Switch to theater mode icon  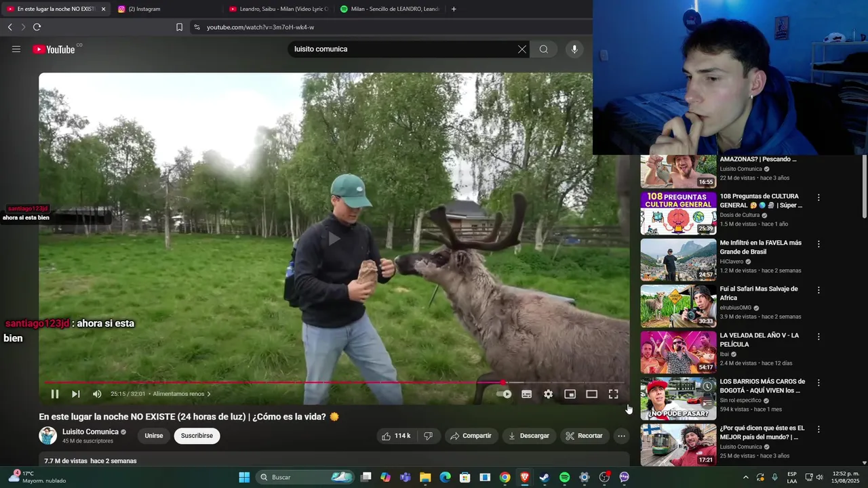[x=591, y=394]
